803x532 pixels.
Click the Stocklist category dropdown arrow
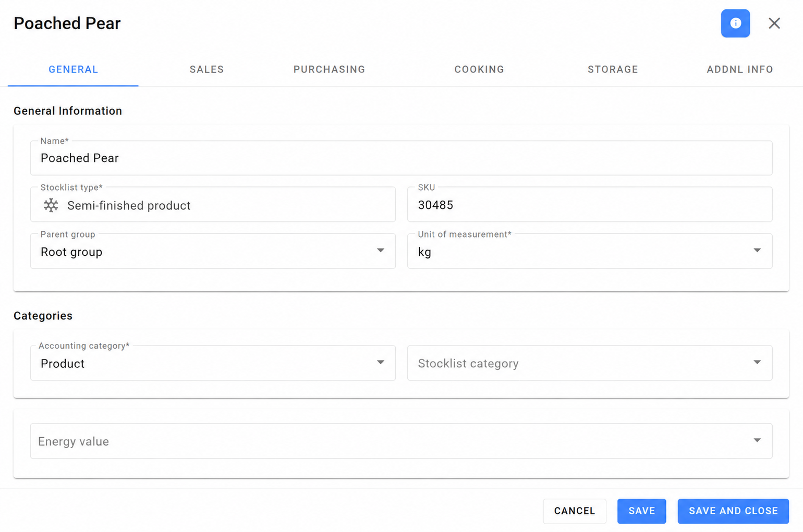757,362
